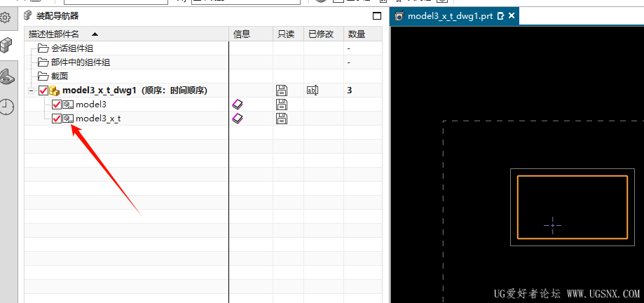Click the read-only disk icon for model3_x_t

pos(282,119)
